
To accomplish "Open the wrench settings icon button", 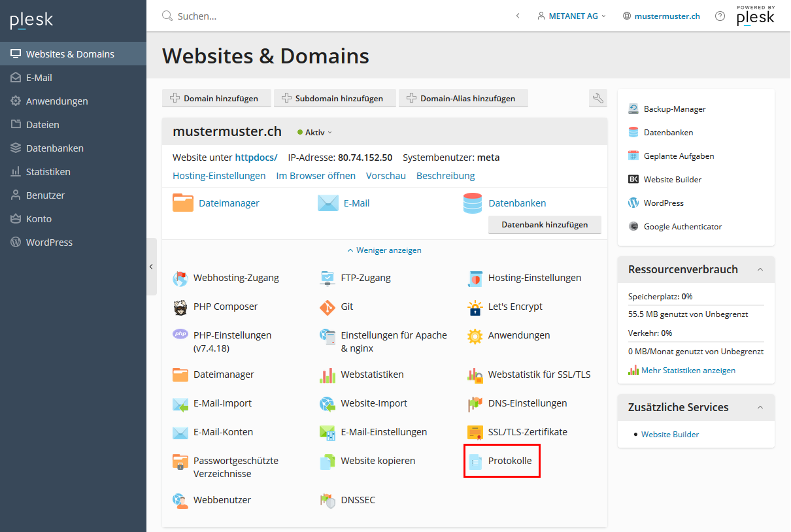I will [597, 99].
